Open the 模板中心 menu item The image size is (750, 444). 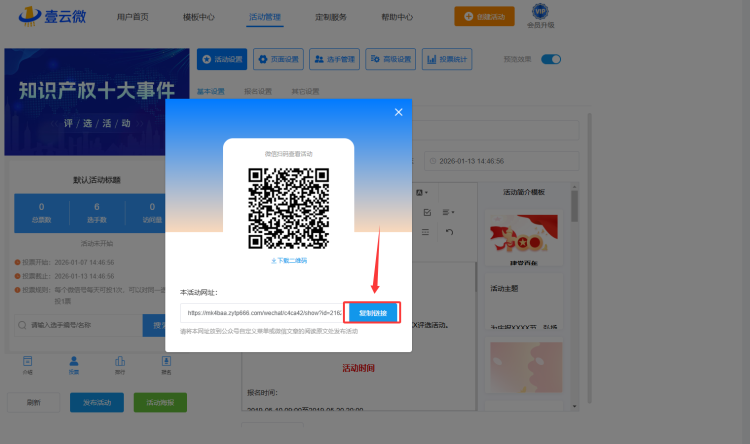199,17
